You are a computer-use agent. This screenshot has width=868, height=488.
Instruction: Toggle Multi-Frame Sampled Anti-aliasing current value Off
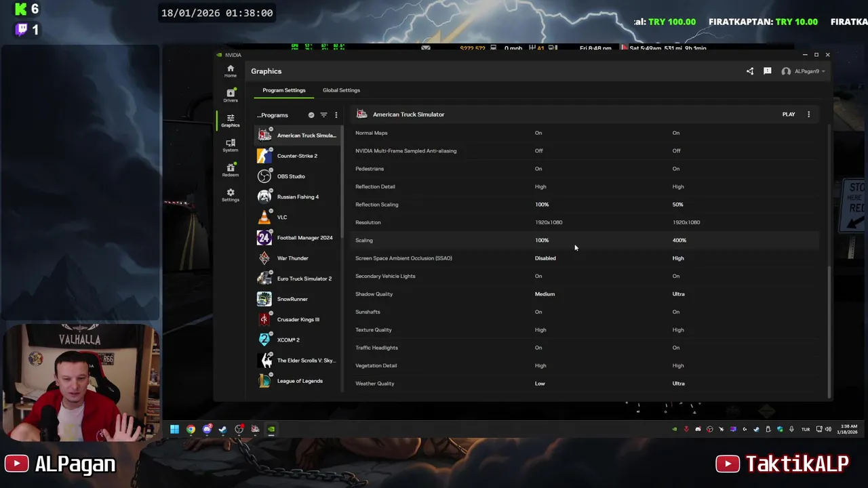(x=539, y=150)
